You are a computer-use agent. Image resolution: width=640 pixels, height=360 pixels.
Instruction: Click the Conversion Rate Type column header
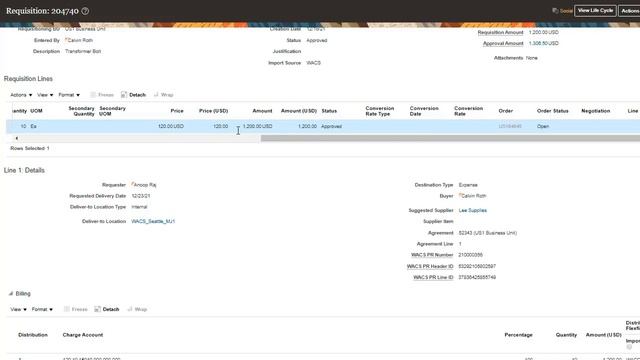tap(380, 111)
